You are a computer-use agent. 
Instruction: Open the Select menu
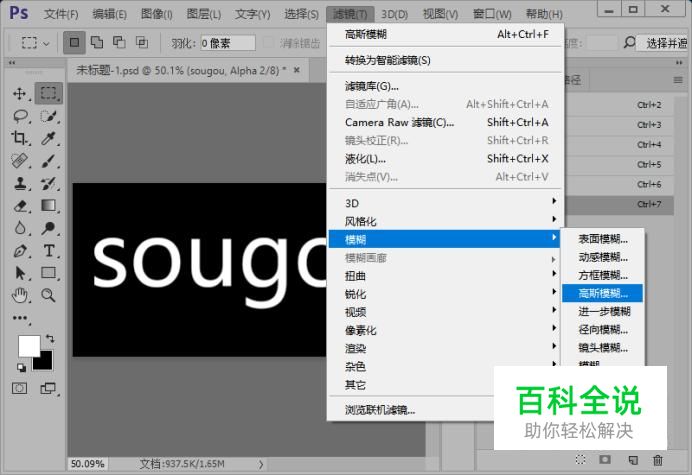pos(301,14)
